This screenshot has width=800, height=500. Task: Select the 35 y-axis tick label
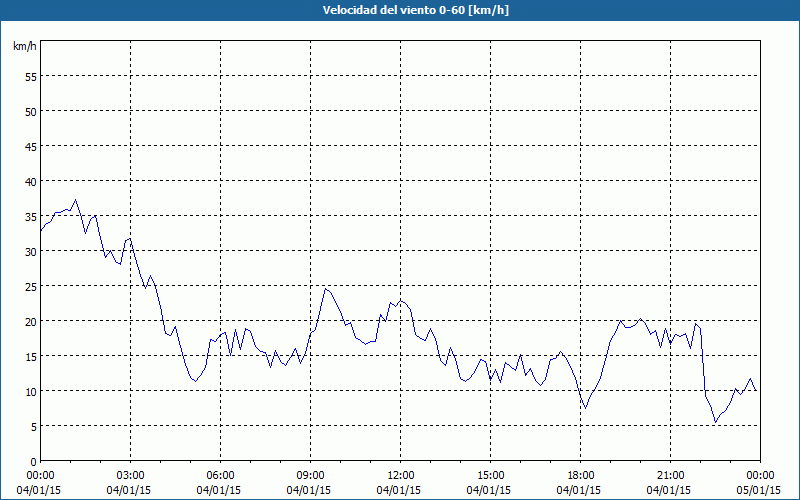[31, 217]
